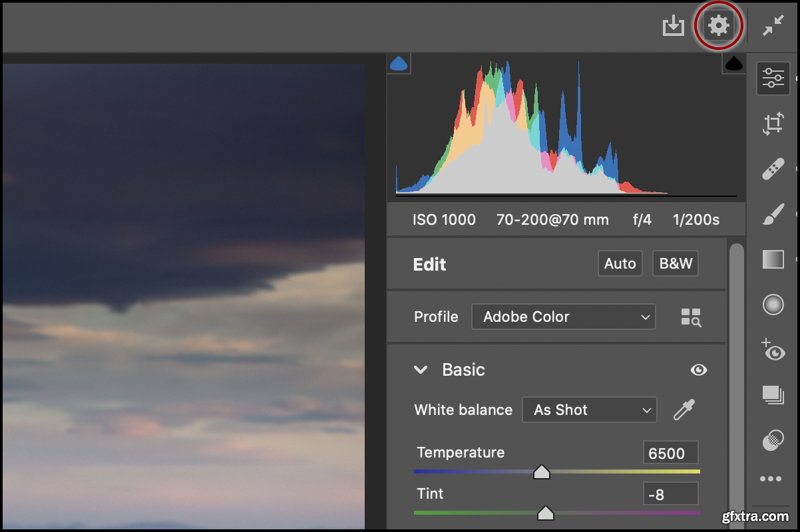Open Camera Raw preferences gear icon

pos(718,27)
